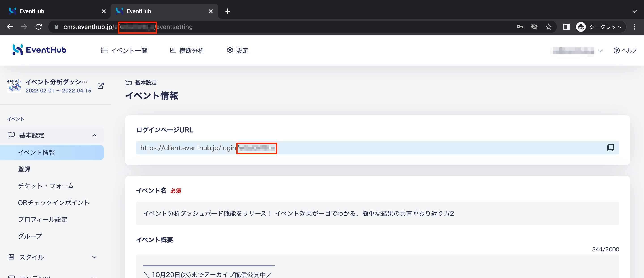Click the crossed-eye tracking protection icon
This screenshot has height=278, width=644.
tap(534, 27)
